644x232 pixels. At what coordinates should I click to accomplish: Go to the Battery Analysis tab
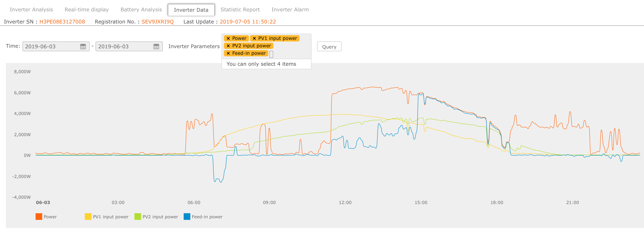click(141, 10)
